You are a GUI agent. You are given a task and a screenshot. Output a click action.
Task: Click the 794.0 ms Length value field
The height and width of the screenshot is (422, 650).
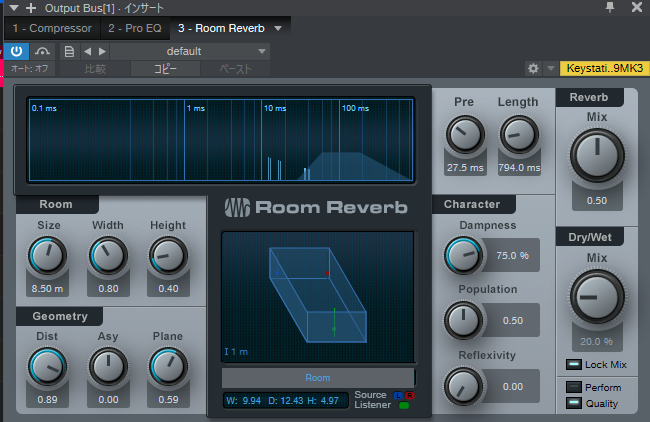(519, 167)
